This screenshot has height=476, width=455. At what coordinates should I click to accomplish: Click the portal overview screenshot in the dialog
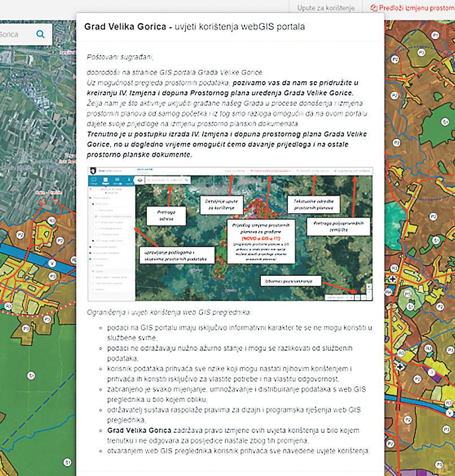230,233
